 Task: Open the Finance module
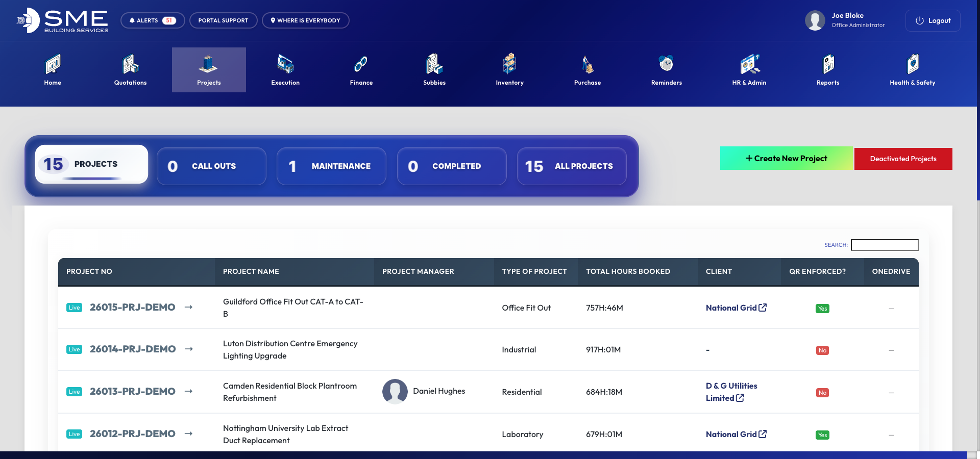[361, 70]
